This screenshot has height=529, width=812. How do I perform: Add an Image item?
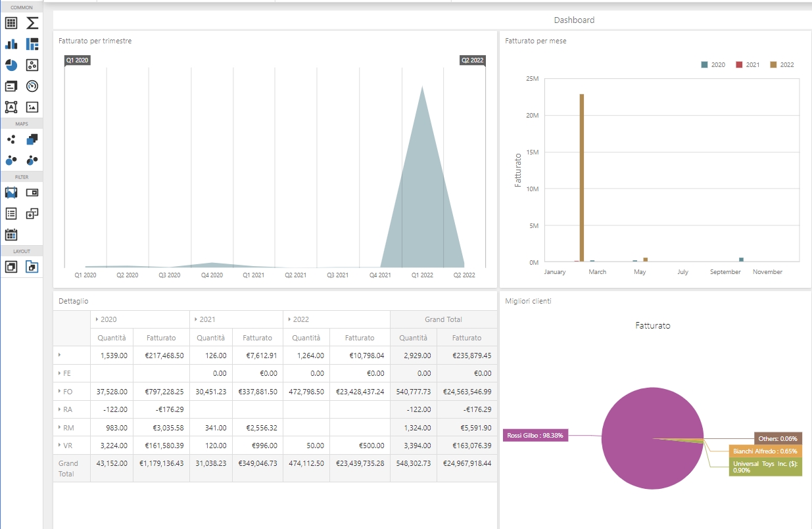click(32, 106)
